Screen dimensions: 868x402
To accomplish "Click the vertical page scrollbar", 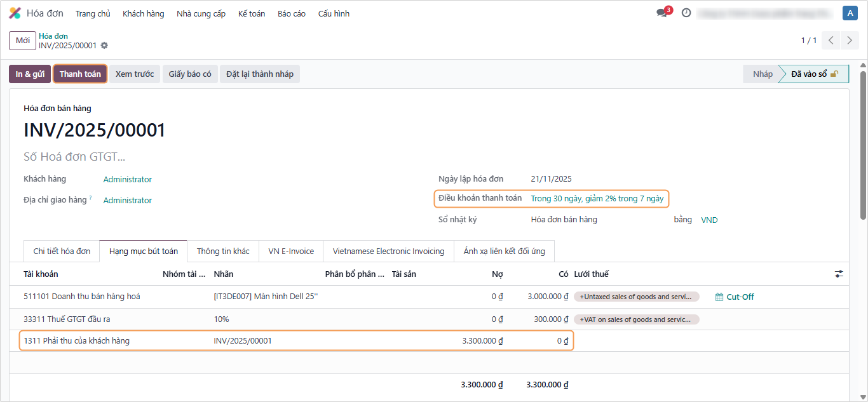I will pyautogui.click(x=863, y=159).
